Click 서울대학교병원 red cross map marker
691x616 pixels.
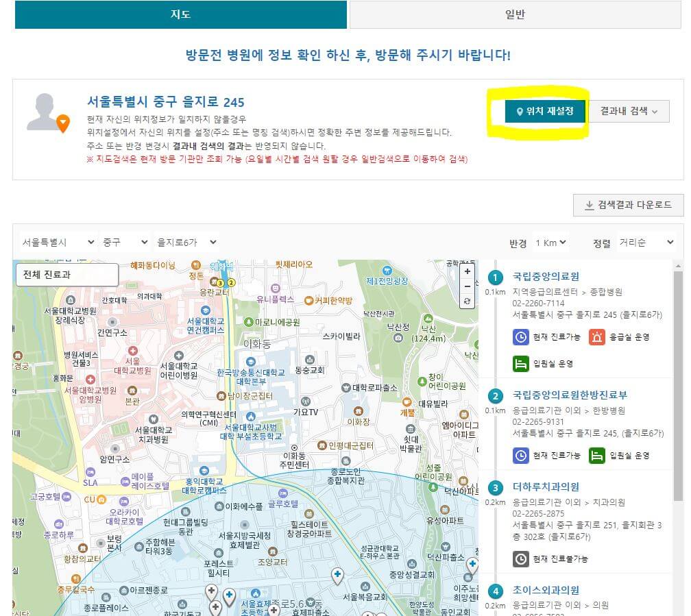[133, 351]
